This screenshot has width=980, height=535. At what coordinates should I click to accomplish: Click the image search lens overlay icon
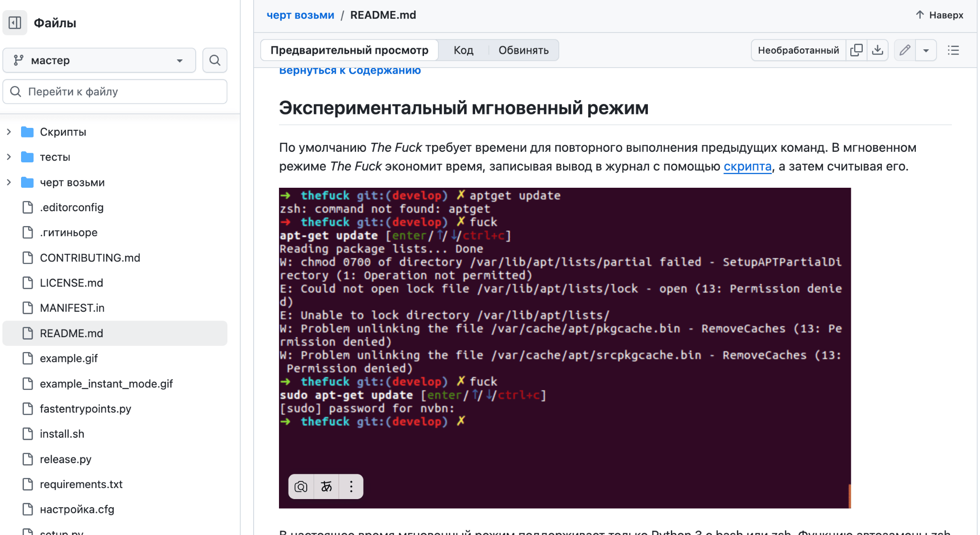(x=301, y=486)
